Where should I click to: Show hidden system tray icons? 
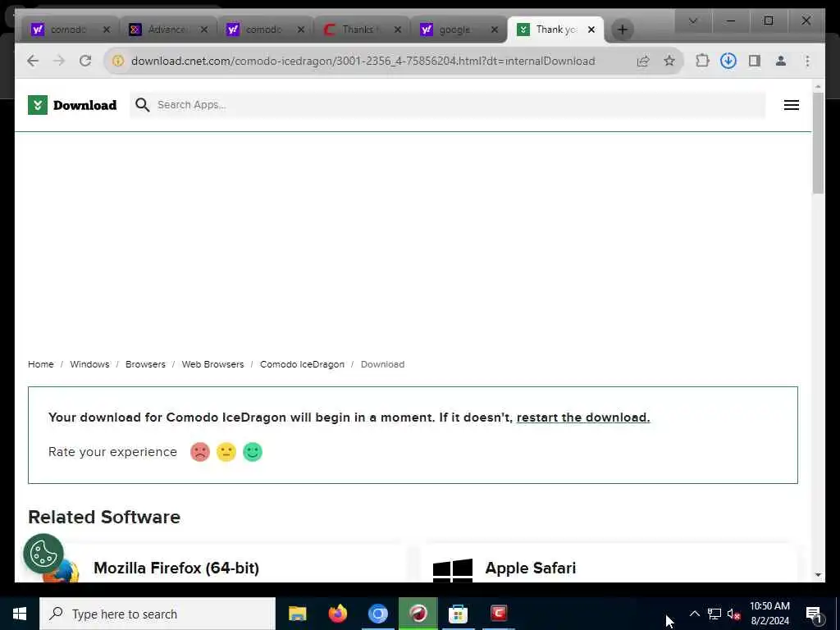pos(694,614)
